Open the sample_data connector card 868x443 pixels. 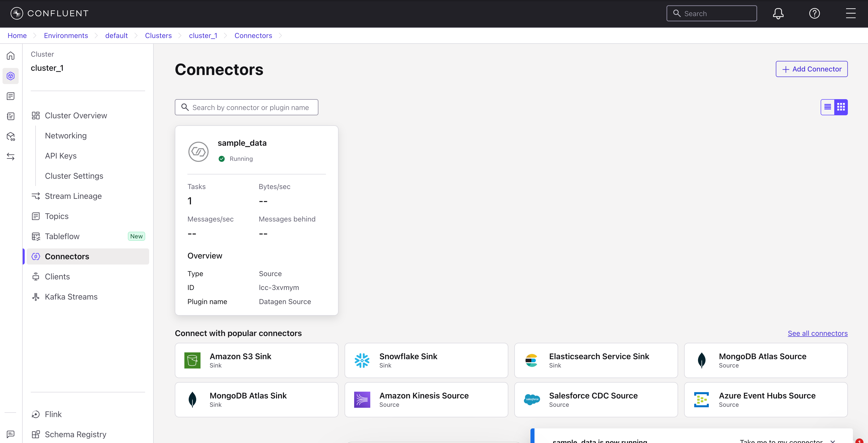[242, 143]
